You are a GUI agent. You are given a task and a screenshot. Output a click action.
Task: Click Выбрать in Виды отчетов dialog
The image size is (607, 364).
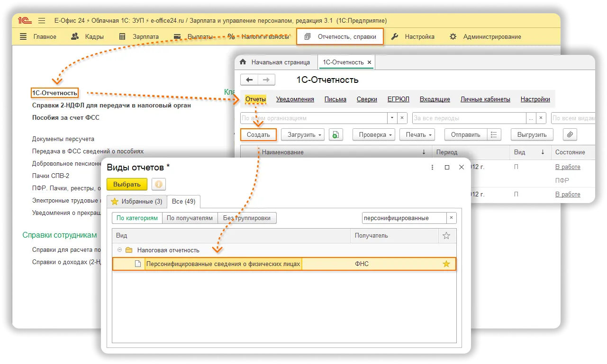pyautogui.click(x=127, y=184)
